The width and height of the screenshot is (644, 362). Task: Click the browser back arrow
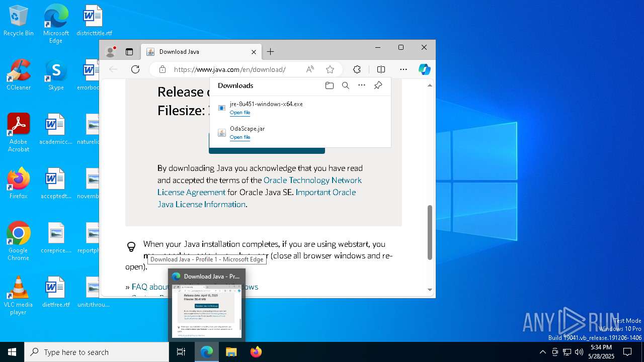(113, 69)
